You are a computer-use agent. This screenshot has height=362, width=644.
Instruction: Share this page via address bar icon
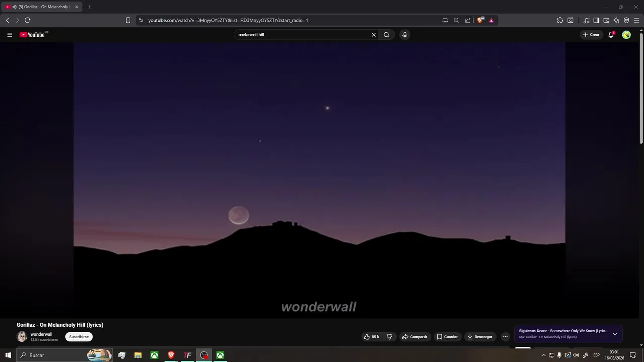(468, 20)
